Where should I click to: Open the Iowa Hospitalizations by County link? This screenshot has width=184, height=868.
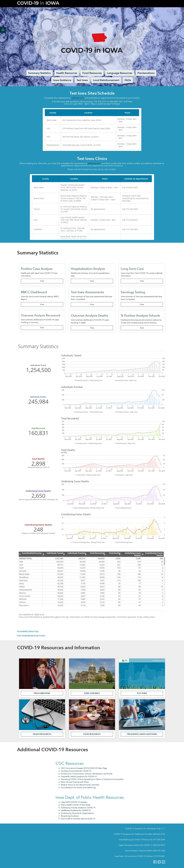point(31,635)
